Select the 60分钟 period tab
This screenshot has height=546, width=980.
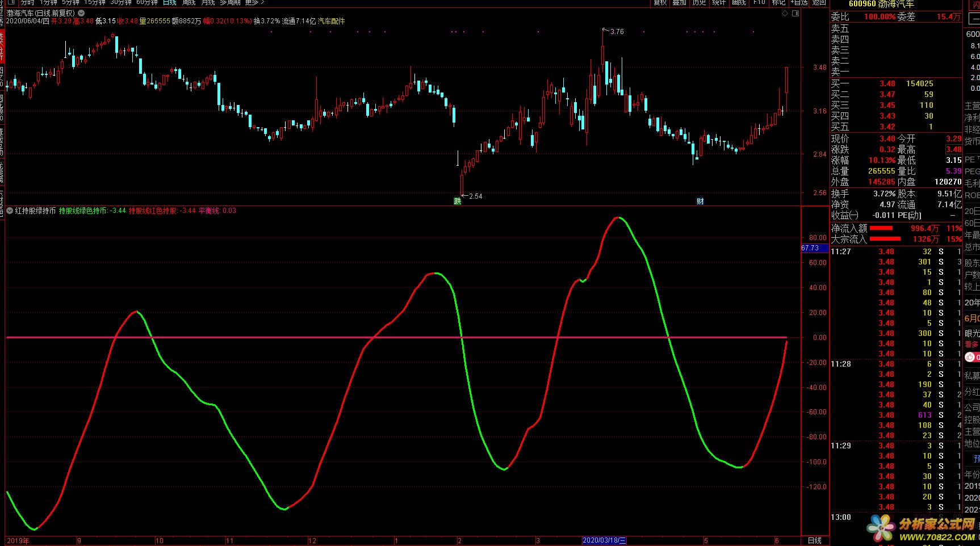(147, 2)
